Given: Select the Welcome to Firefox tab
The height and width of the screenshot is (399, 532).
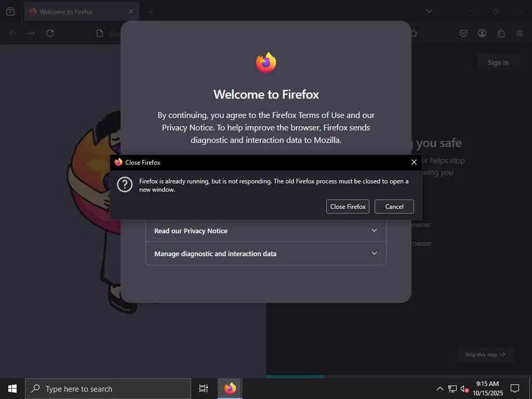Looking at the screenshot, I should 82,11.
